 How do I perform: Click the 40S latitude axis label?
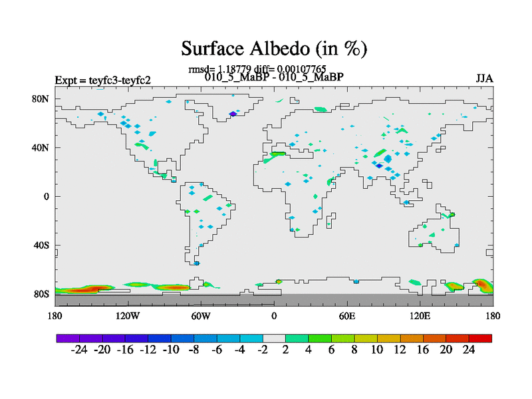click(42, 245)
